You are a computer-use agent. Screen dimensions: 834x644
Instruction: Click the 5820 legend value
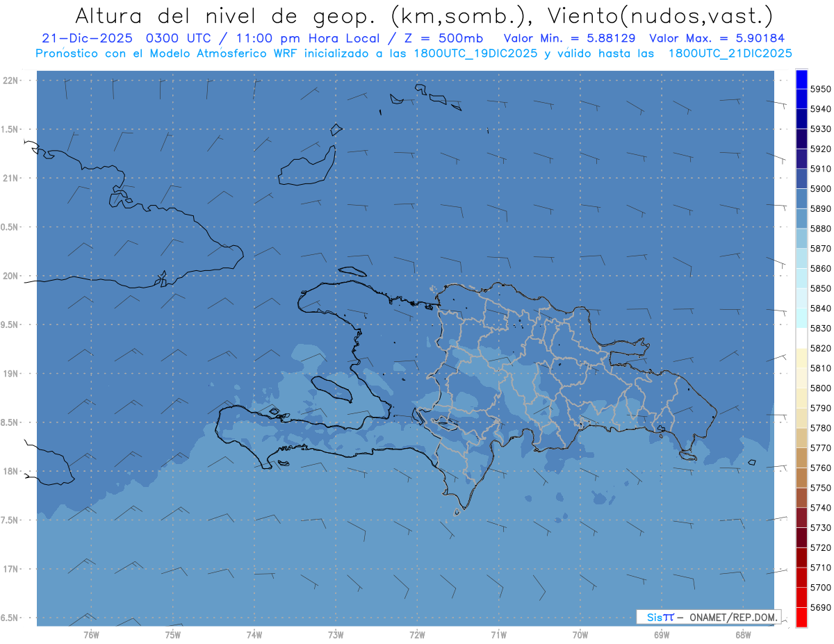point(821,348)
